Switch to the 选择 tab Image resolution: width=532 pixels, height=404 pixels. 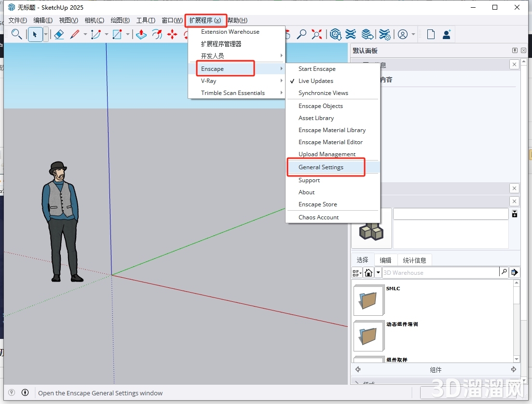point(362,260)
